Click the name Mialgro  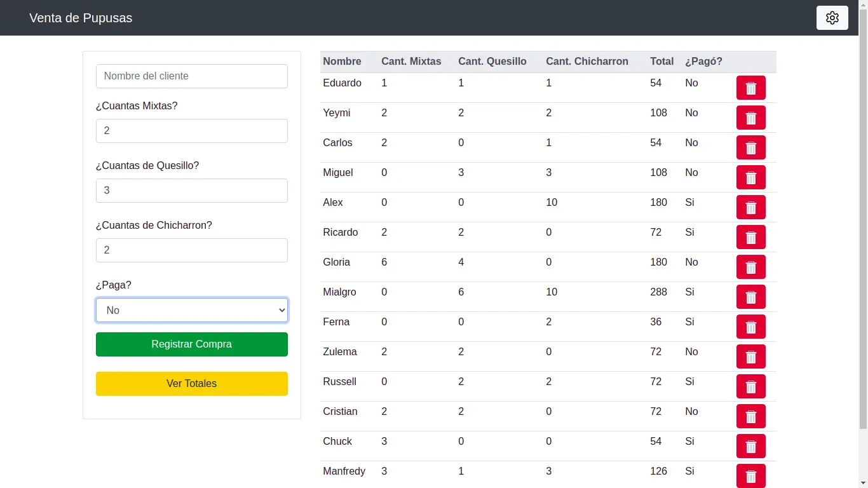click(339, 292)
